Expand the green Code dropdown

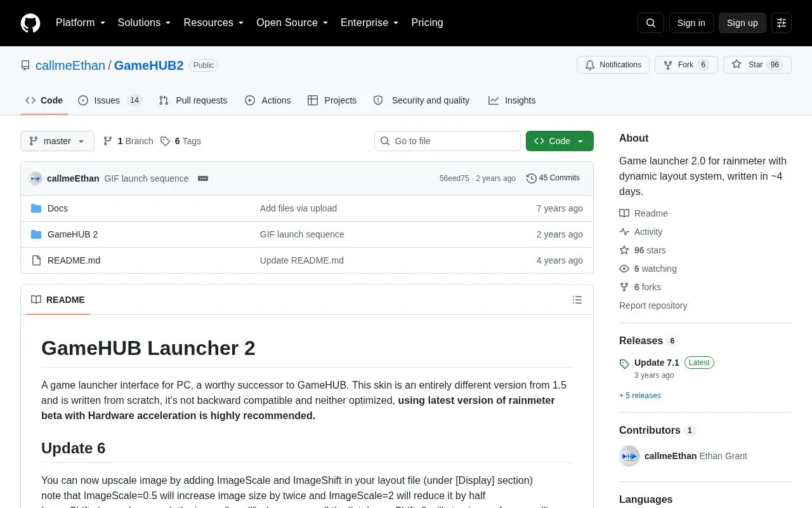pyautogui.click(x=560, y=141)
